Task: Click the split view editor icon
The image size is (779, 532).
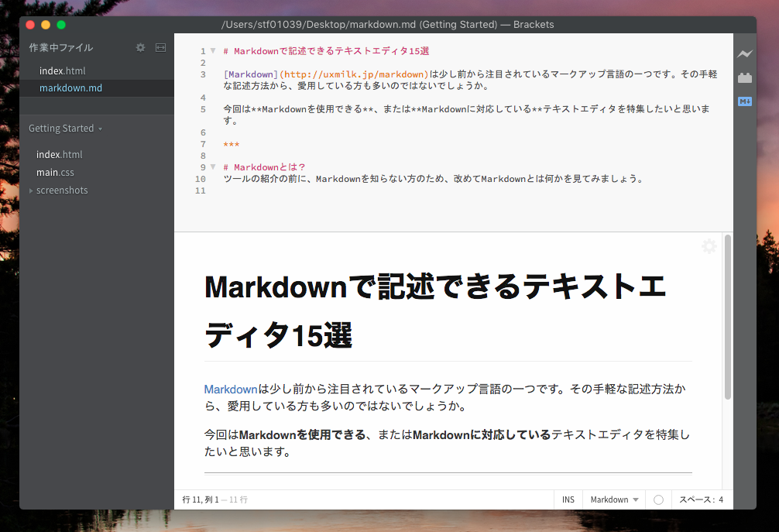Action: pyautogui.click(x=160, y=47)
